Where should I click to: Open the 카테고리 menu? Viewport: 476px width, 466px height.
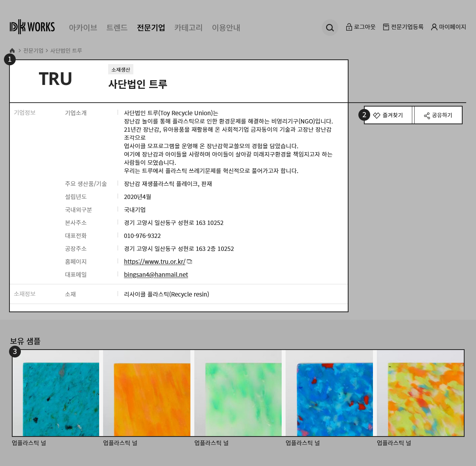pyautogui.click(x=188, y=28)
